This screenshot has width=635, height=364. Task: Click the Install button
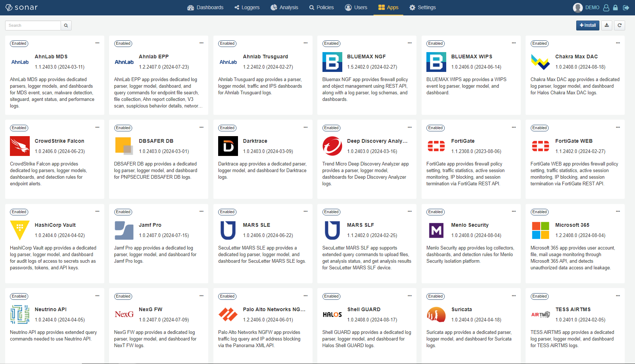pyautogui.click(x=588, y=25)
